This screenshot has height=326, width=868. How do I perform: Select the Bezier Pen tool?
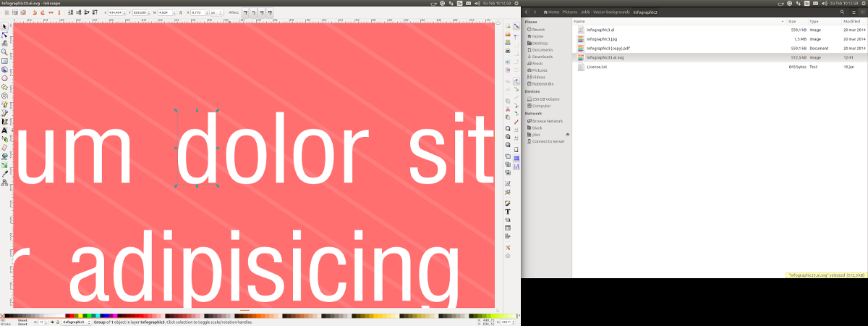tap(4, 113)
